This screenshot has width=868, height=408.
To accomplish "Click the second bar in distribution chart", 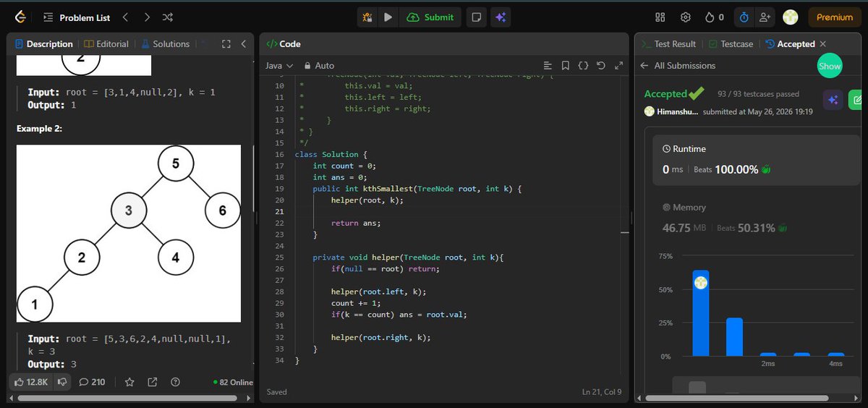I will 734,337.
